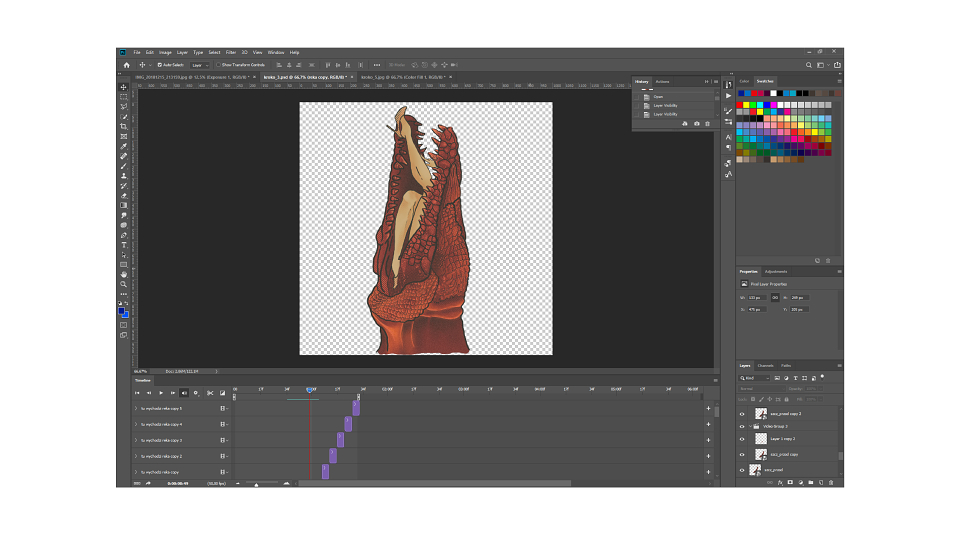960x540 pixels.
Task: Select the Clone Stamp tool
Action: pyautogui.click(x=124, y=176)
